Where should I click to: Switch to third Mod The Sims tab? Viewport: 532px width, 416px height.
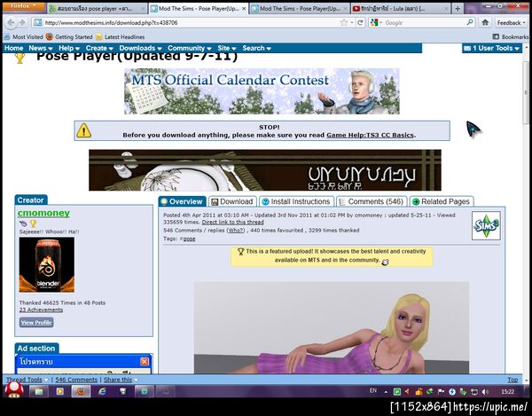300,9
